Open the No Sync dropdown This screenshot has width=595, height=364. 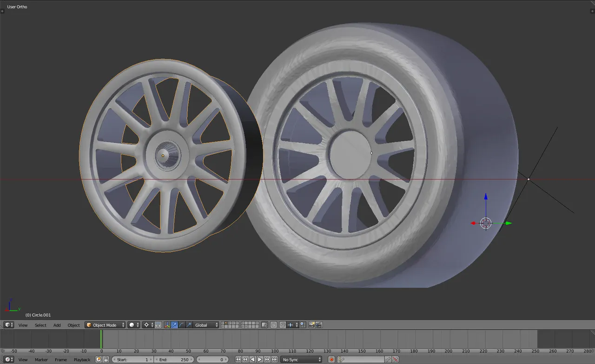coord(301,359)
